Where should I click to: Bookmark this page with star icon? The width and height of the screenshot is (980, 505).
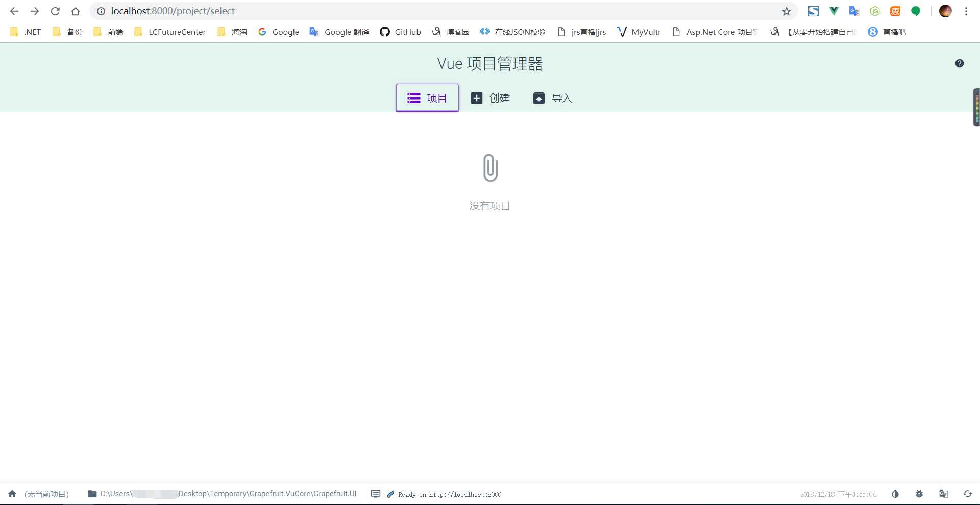(x=787, y=11)
